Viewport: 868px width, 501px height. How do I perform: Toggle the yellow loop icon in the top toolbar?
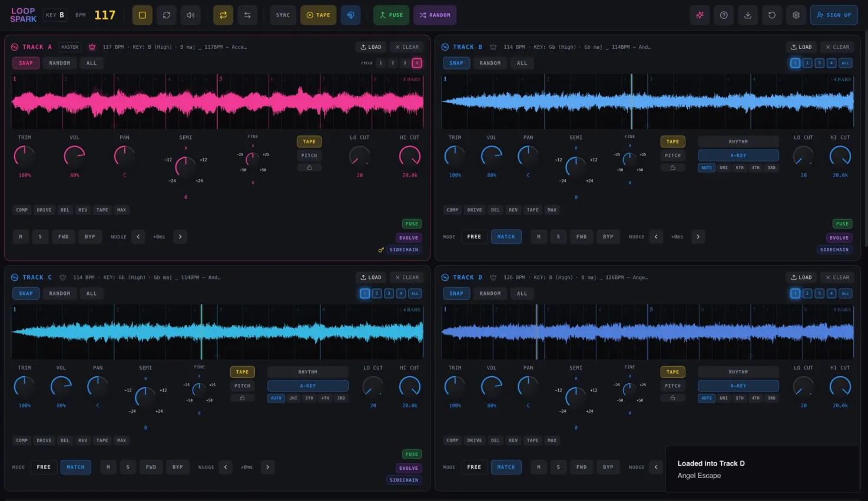coord(223,15)
